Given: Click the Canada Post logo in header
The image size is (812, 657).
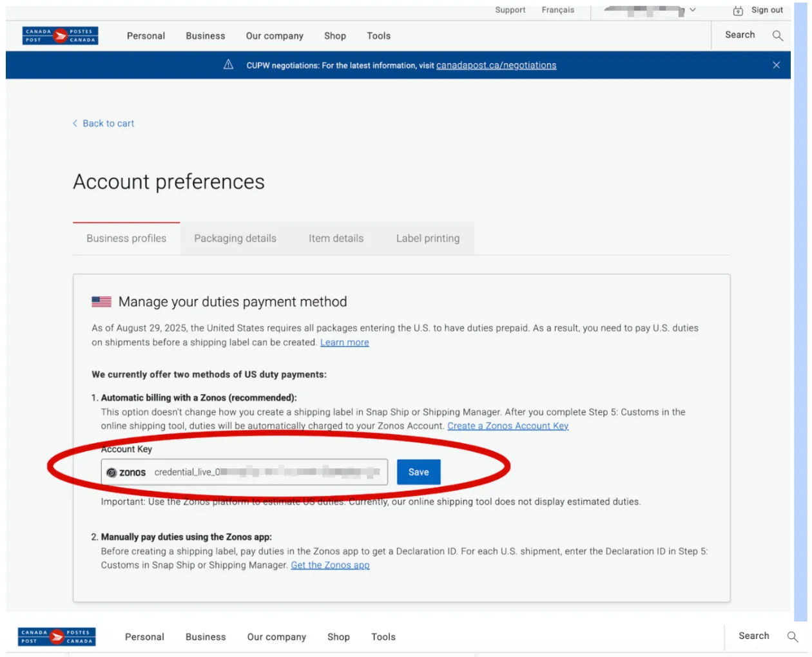Looking at the screenshot, I should point(60,35).
